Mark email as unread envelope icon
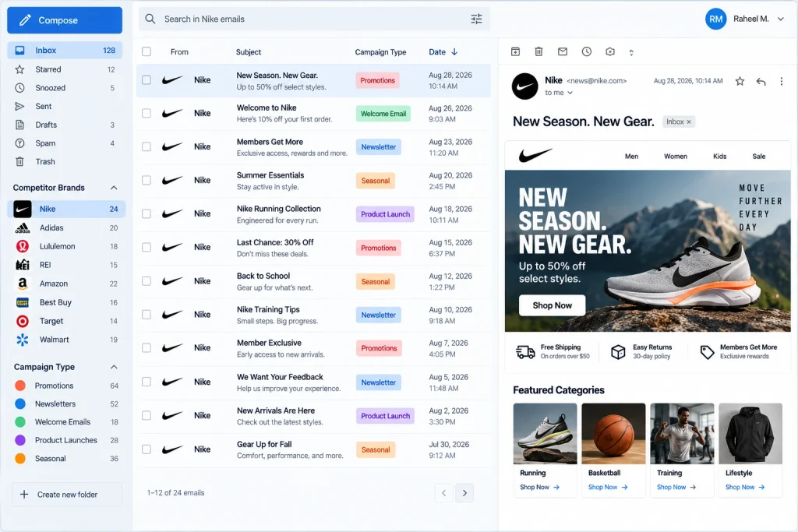This screenshot has width=798, height=532. pyautogui.click(x=563, y=51)
